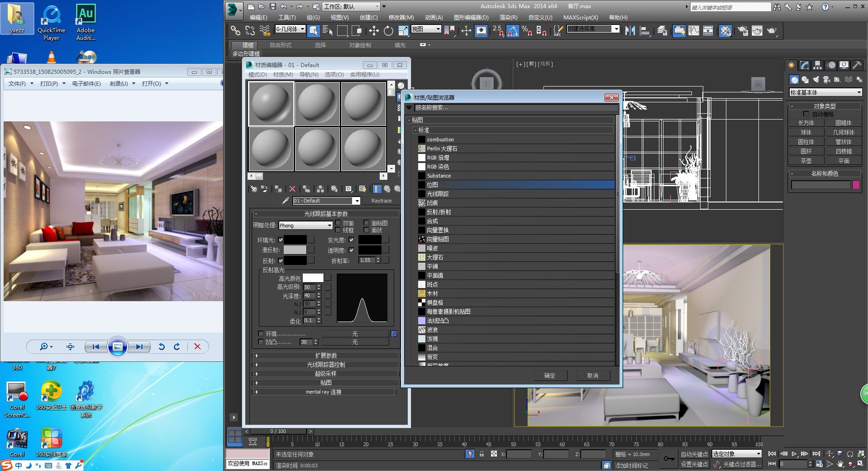The width and height of the screenshot is (868, 471).
Task: Open the 渲染(R) menu
Action: click(x=508, y=17)
